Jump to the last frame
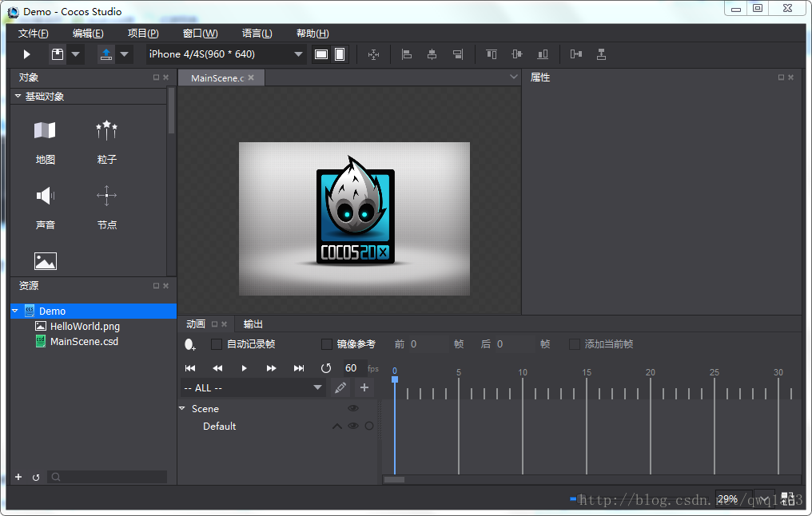 point(299,368)
